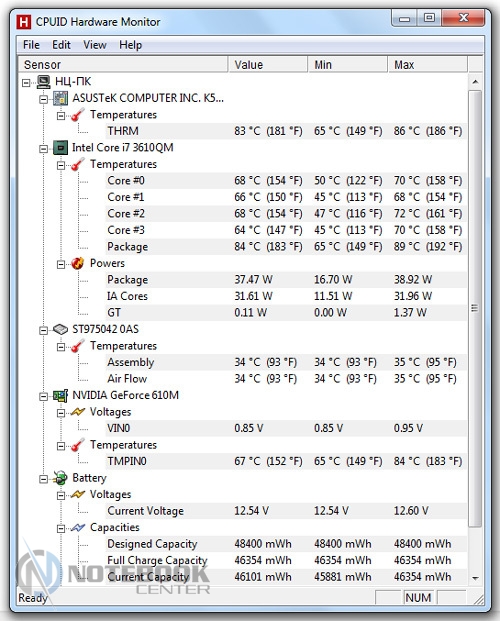500x621 pixels.
Task: Select the Package temperature row at 84 °C
Action: pyautogui.click(x=285, y=247)
